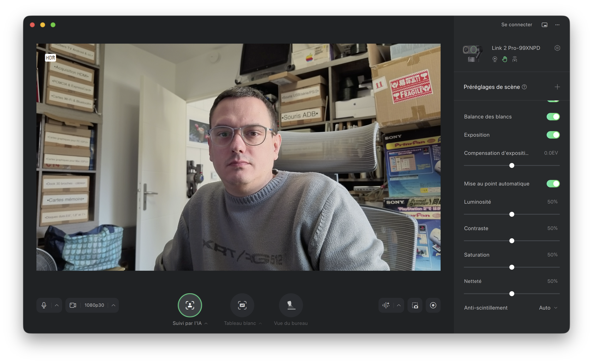Disable Balance des blancs toggle

pos(553,117)
